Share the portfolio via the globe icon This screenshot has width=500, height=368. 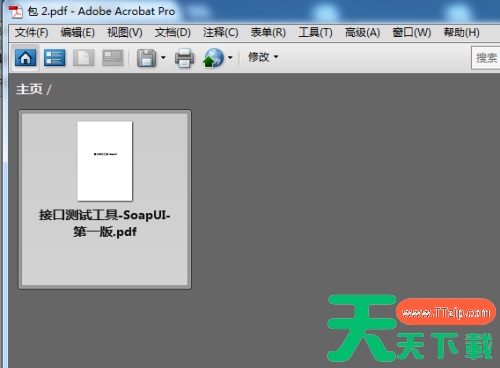click(x=214, y=58)
